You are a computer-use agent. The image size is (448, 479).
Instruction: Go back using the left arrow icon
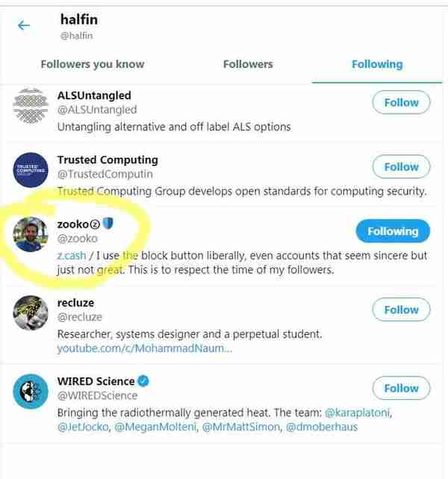(x=24, y=25)
